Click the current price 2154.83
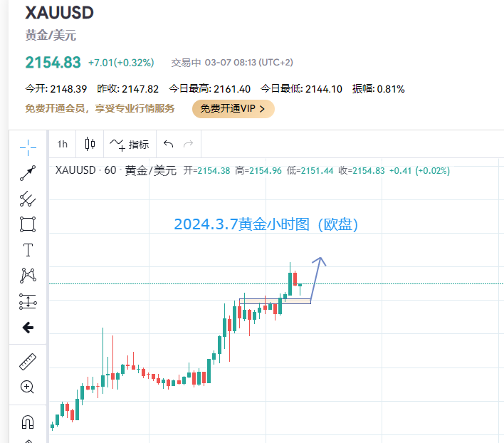This screenshot has height=443, width=504. coord(53,63)
